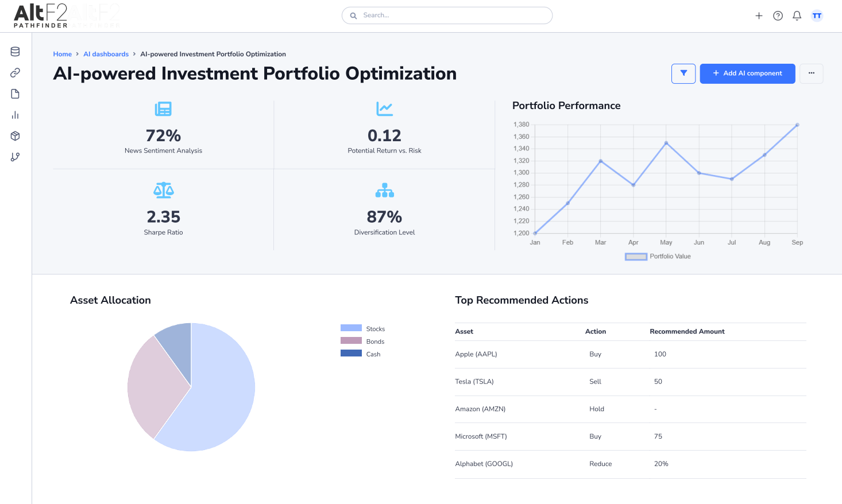
Task: Toggle Bonds legend color swatch
Action: (x=351, y=341)
